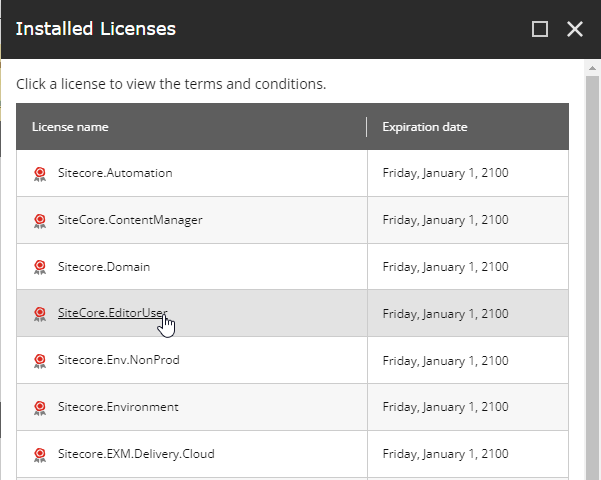The width and height of the screenshot is (601, 480).
Task: Open the Sitecore.Domain license link
Action: pos(104,267)
